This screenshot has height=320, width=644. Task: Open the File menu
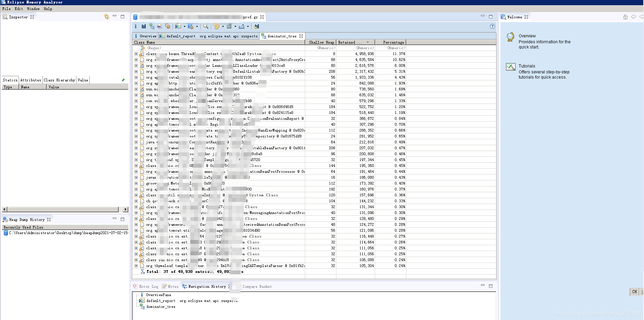6,9
